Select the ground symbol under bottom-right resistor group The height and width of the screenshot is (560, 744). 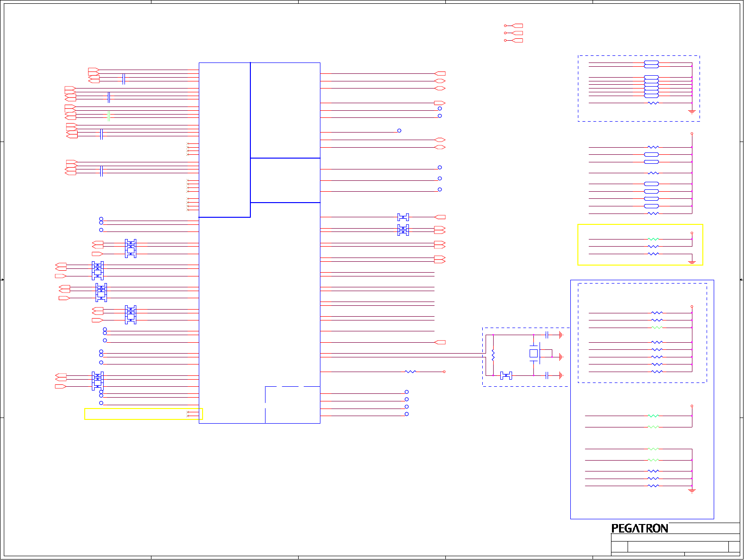692,491
